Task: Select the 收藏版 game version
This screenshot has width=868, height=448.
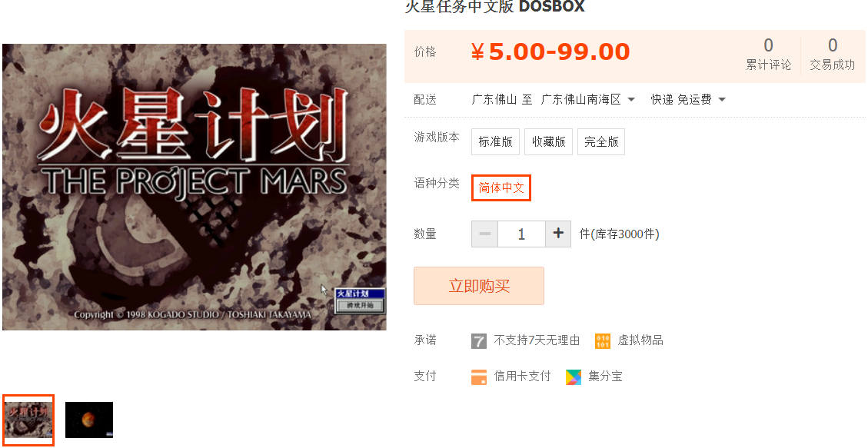Action: coord(549,141)
